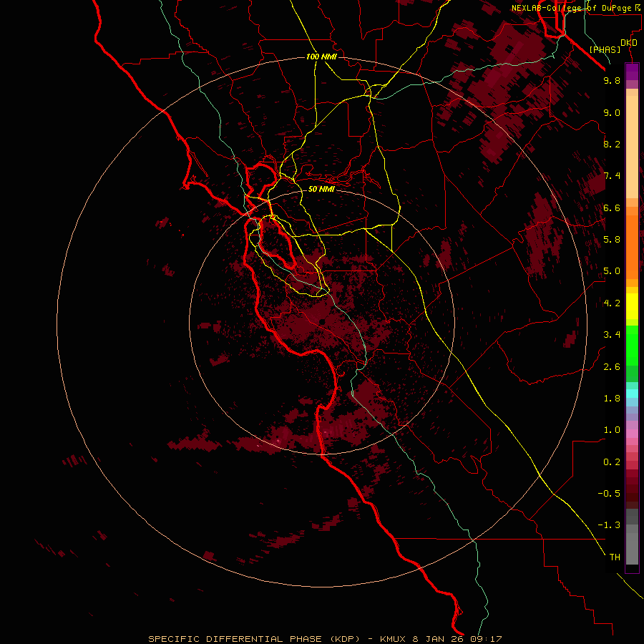Click the TH threshold label
This screenshot has width=644, height=644.
(x=615, y=557)
